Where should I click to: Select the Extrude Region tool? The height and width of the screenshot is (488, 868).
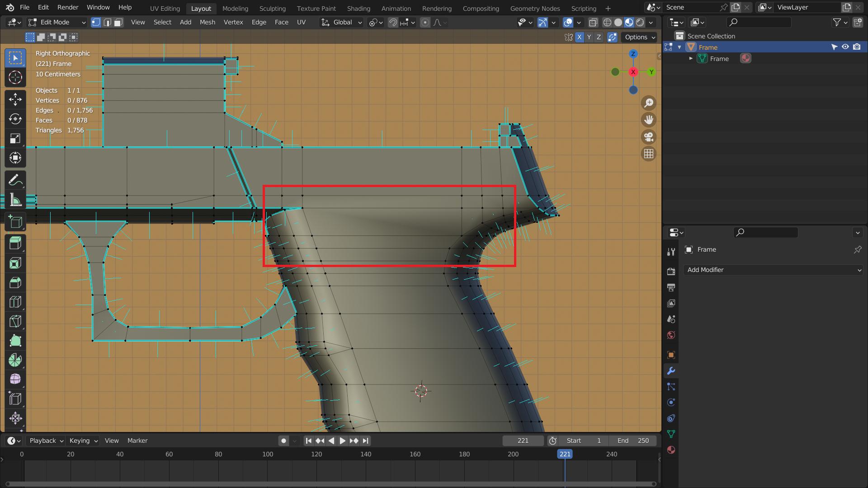pos(15,244)
